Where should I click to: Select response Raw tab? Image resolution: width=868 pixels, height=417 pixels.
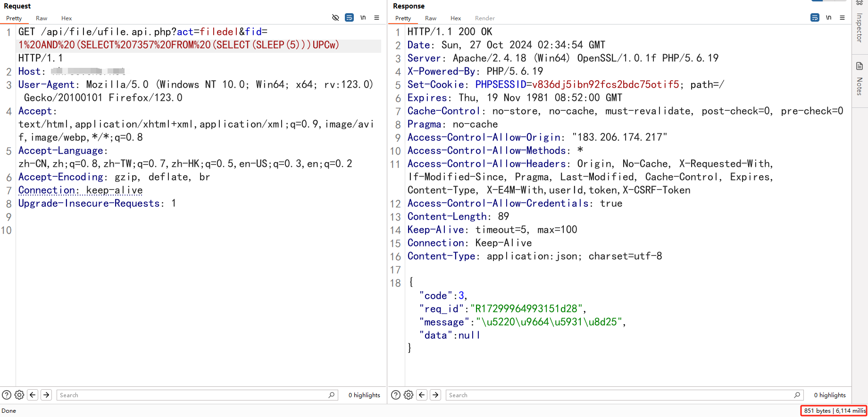point(431,18)
